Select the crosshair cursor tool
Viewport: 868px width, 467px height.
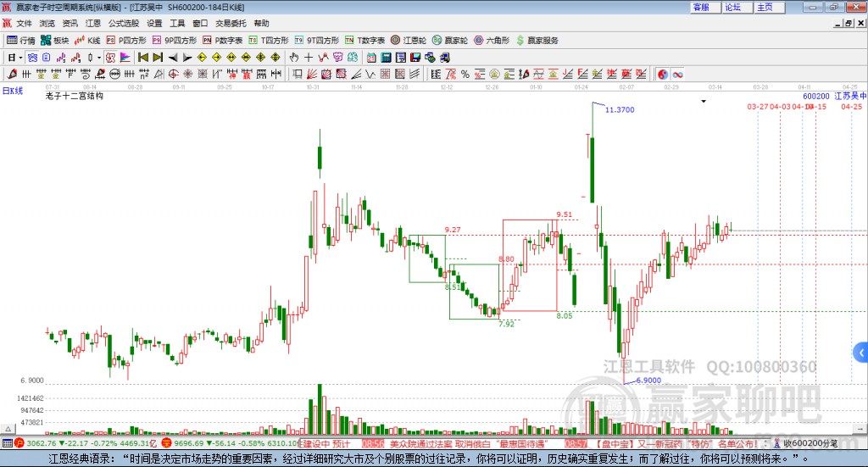pyautogui.click(x=309, y=58)
